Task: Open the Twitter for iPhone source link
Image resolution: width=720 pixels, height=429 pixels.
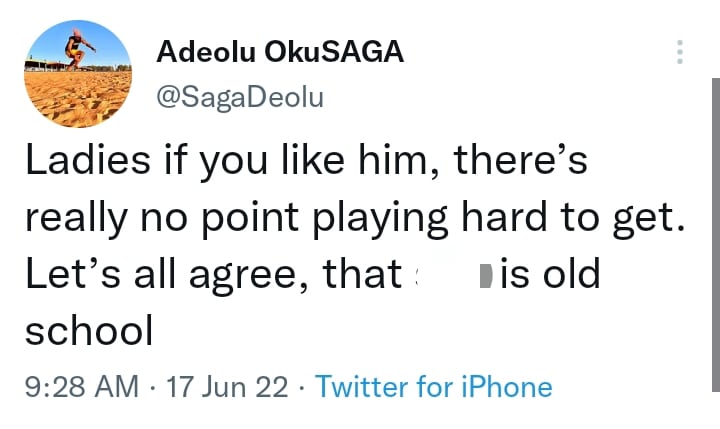Action: [x=434, y=387]
